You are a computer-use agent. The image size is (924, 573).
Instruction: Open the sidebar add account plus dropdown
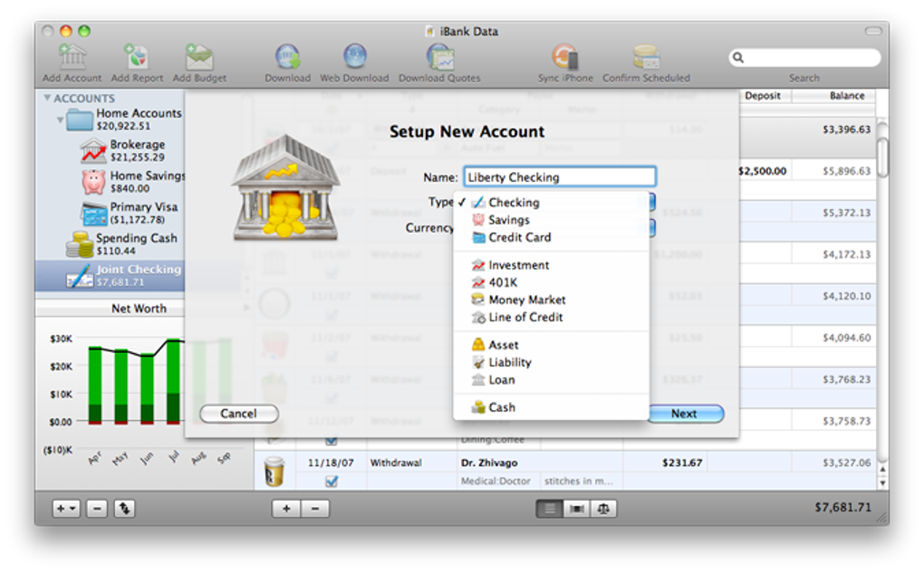point(66,508)
